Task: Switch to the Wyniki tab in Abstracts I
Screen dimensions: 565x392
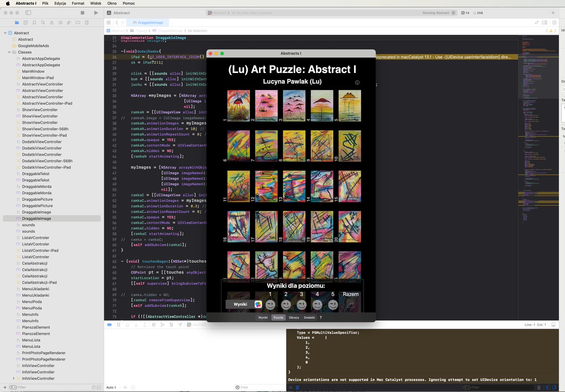Action: pos(263,318)
